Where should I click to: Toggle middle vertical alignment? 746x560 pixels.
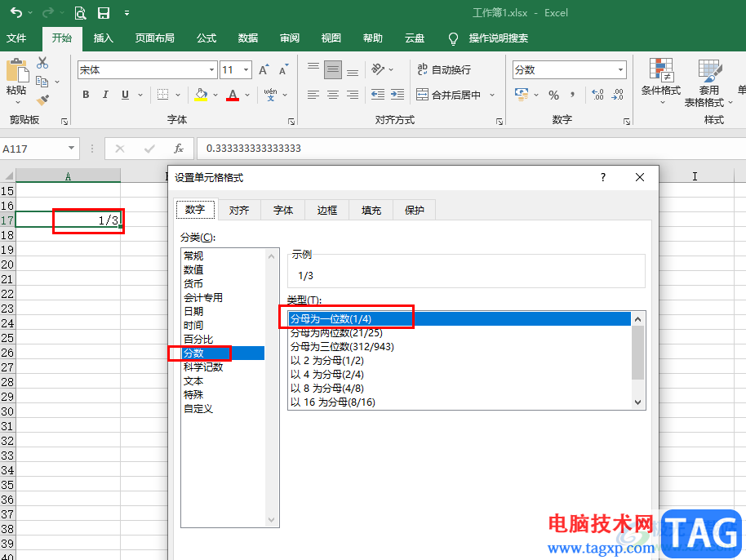(333, 70)
